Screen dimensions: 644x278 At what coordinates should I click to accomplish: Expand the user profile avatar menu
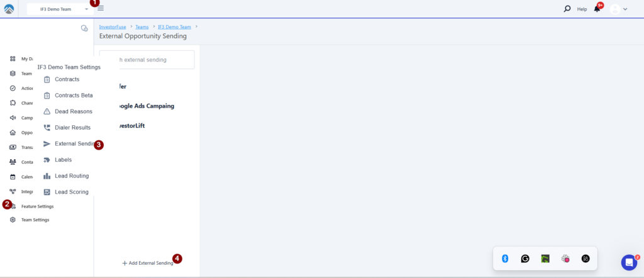coord(619,9)
